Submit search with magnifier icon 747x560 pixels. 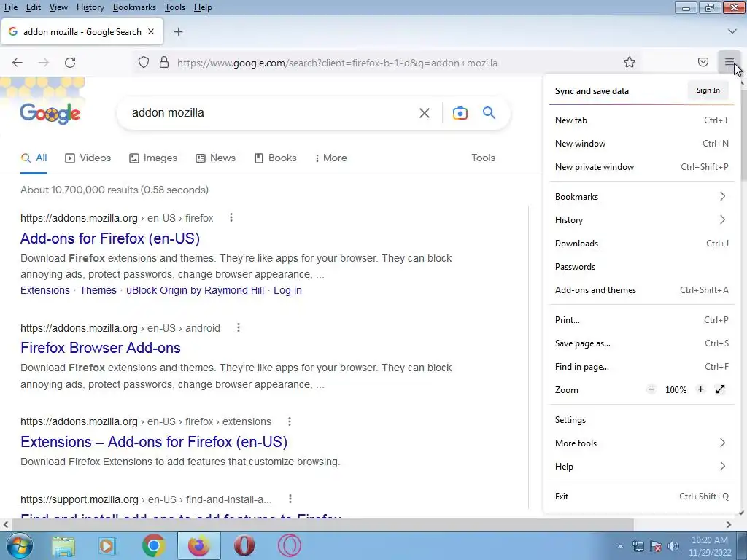[489, 113]
